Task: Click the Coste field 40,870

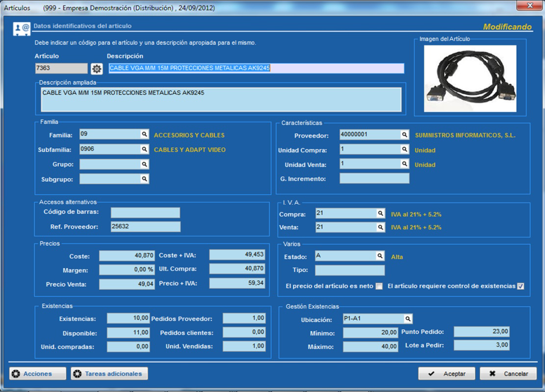Action: tap(127, 256)
